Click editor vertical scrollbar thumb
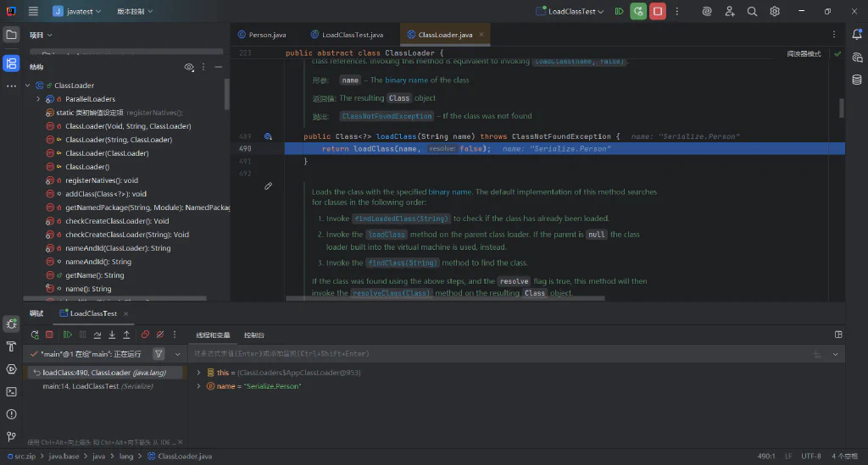868x465 pixels. [842, 108]
